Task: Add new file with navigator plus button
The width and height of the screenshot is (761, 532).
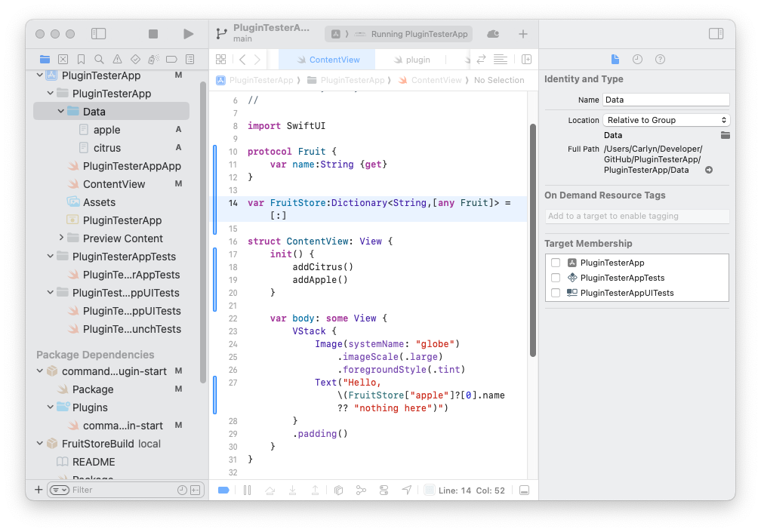Action: click(39, 490)
